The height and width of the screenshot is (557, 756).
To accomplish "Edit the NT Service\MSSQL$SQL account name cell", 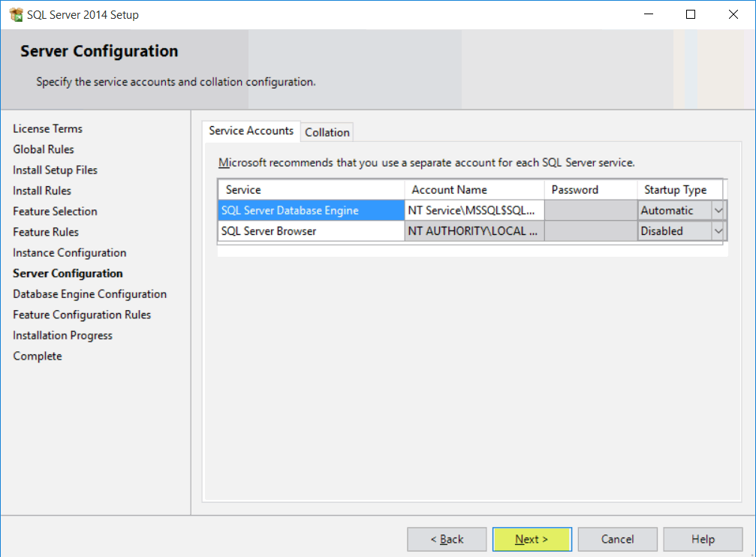I will [474, 210].
